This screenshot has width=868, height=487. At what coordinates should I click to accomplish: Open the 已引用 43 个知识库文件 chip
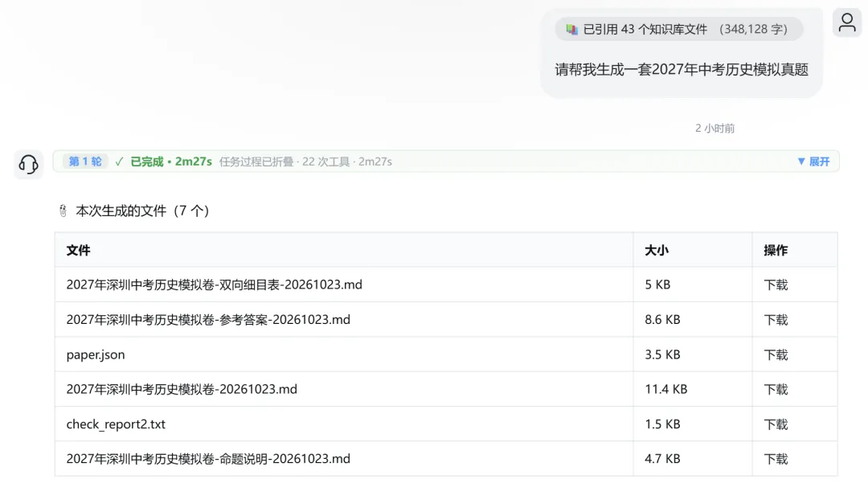coord(678,29)
